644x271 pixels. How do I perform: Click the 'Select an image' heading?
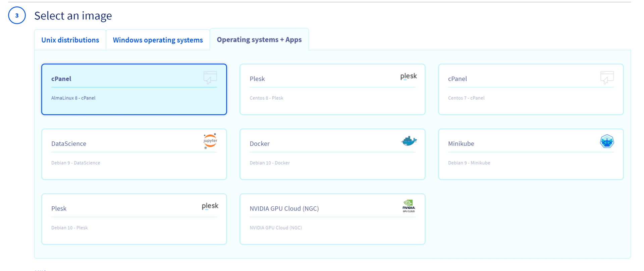[x=73, y=16]
